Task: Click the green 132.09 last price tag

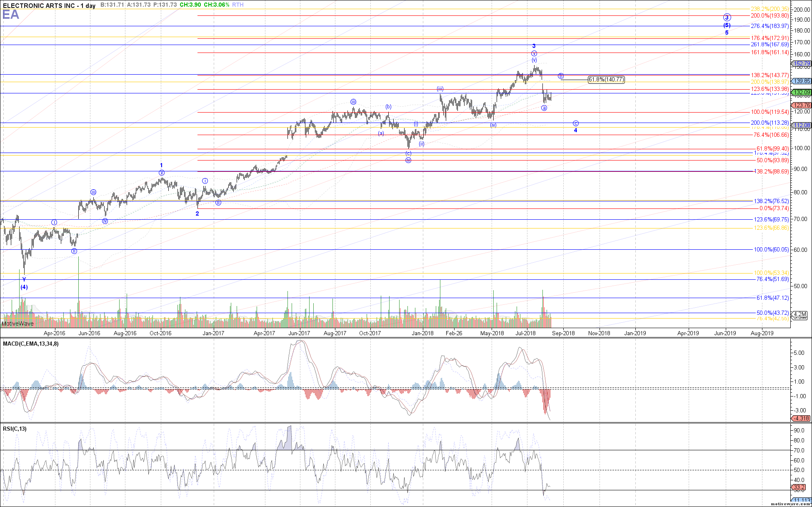Action: [801, 93]
